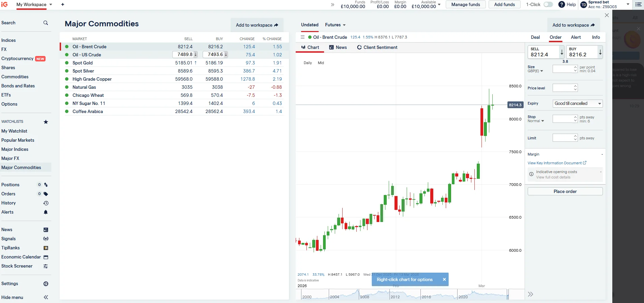Viewport: 644px width, 303px height.
Task: Switch to the Deal tab
Action: click(535, 37)
